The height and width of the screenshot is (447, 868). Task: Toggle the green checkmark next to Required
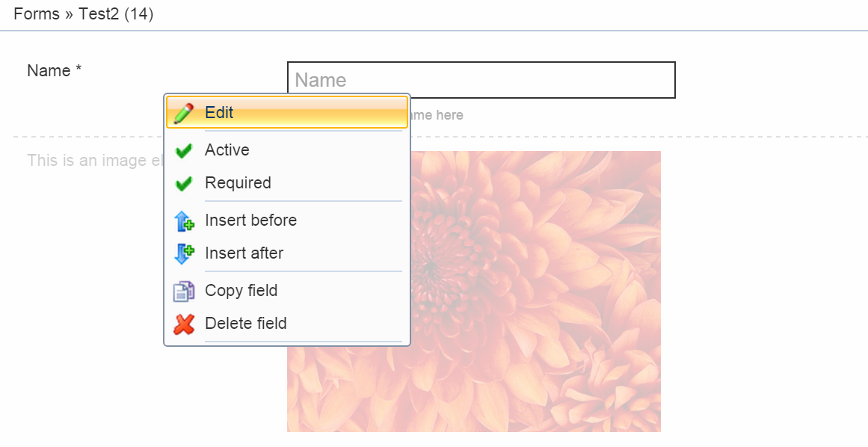pos(183,183)
